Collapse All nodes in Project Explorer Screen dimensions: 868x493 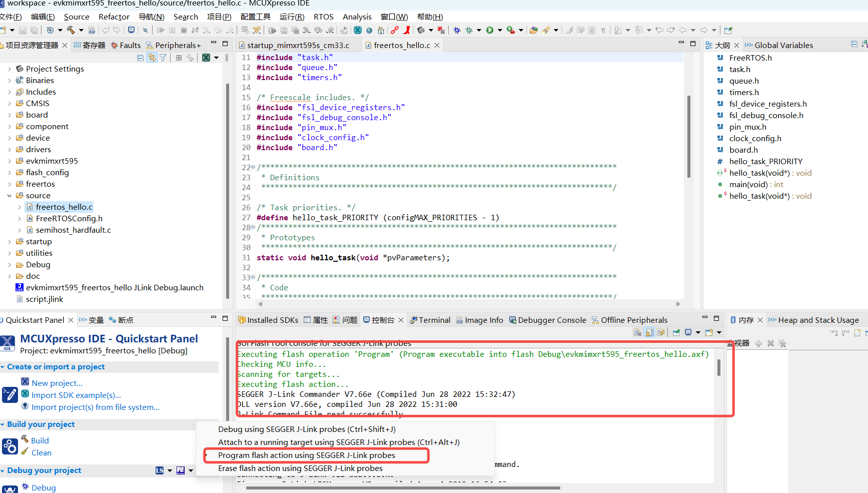click(x=140, y=58)
